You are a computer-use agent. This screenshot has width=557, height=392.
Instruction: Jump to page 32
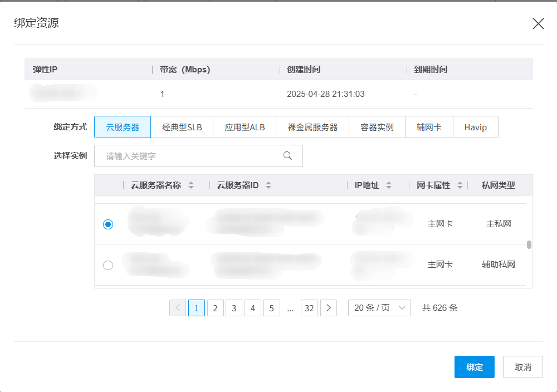pos(309,308)
